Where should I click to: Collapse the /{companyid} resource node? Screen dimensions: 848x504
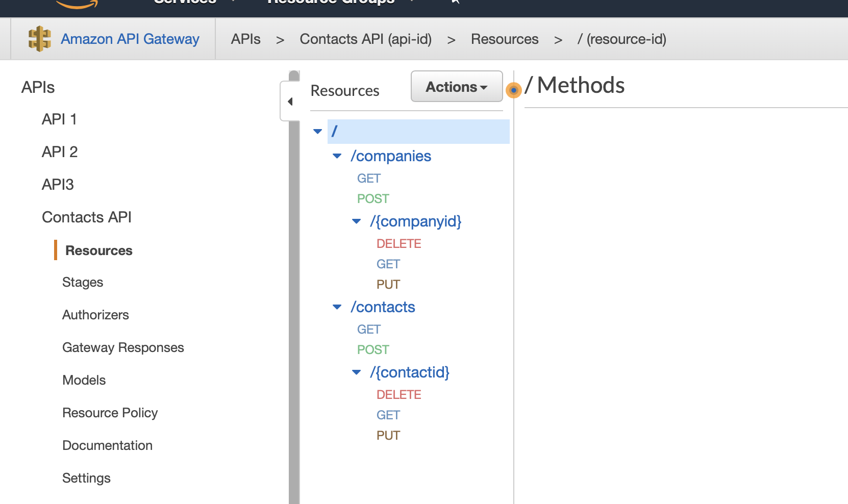pos(357,221)
